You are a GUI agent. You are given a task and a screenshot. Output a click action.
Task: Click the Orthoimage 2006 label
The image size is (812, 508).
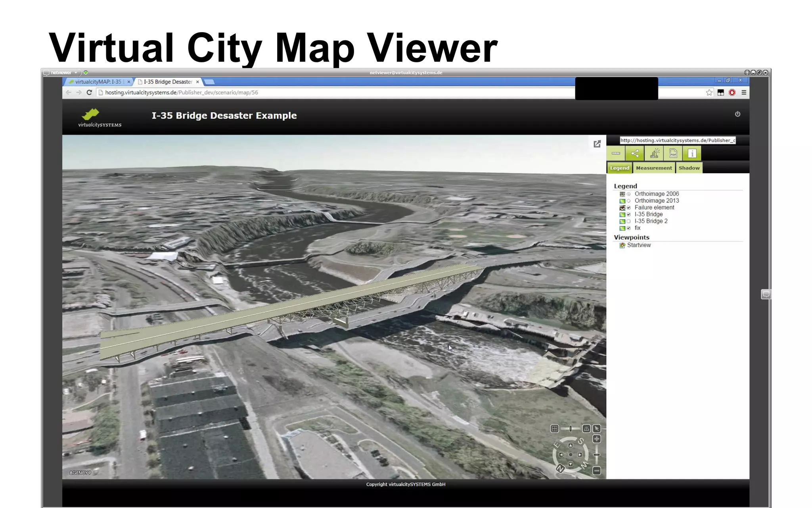coord(657,194)
